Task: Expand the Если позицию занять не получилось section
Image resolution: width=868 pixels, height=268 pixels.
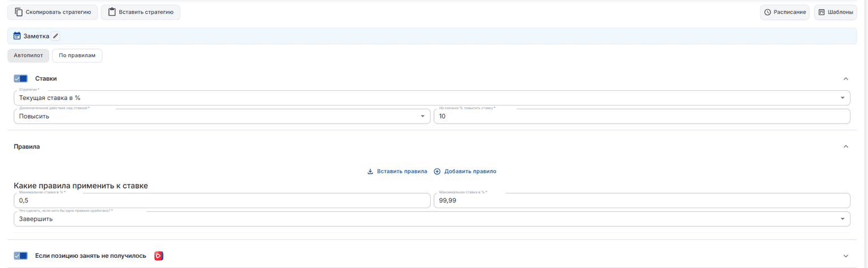Action: (x=845, y=256)
